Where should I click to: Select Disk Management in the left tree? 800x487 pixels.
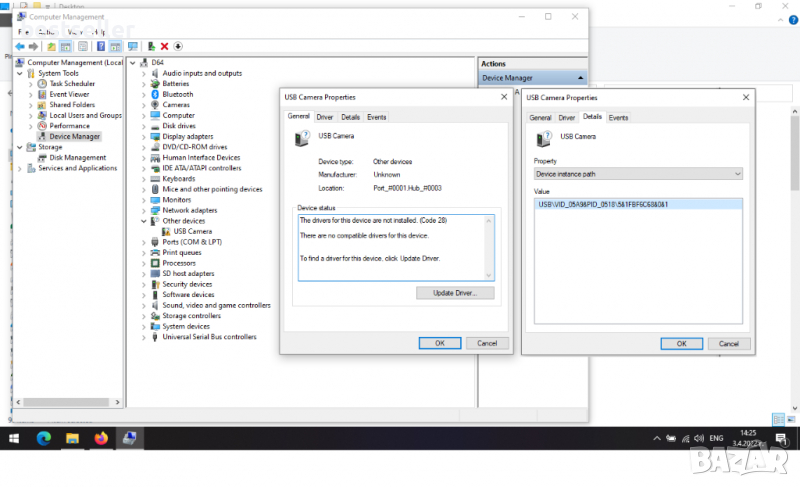(77, 158)
